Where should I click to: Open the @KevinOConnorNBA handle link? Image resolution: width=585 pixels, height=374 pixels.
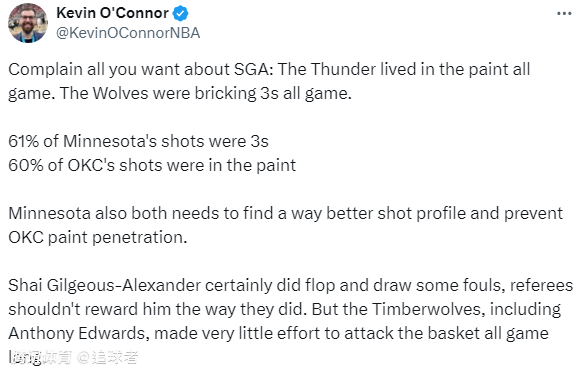click(128, 33)
